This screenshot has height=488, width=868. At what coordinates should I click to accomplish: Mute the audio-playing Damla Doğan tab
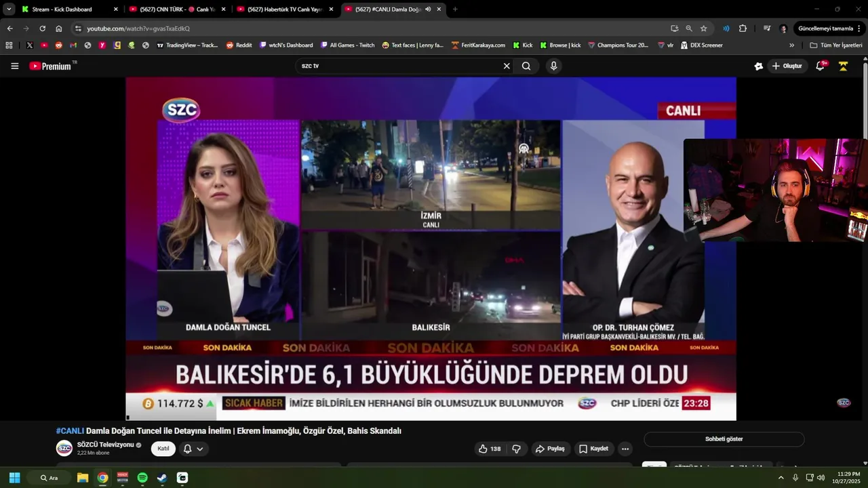428,9
